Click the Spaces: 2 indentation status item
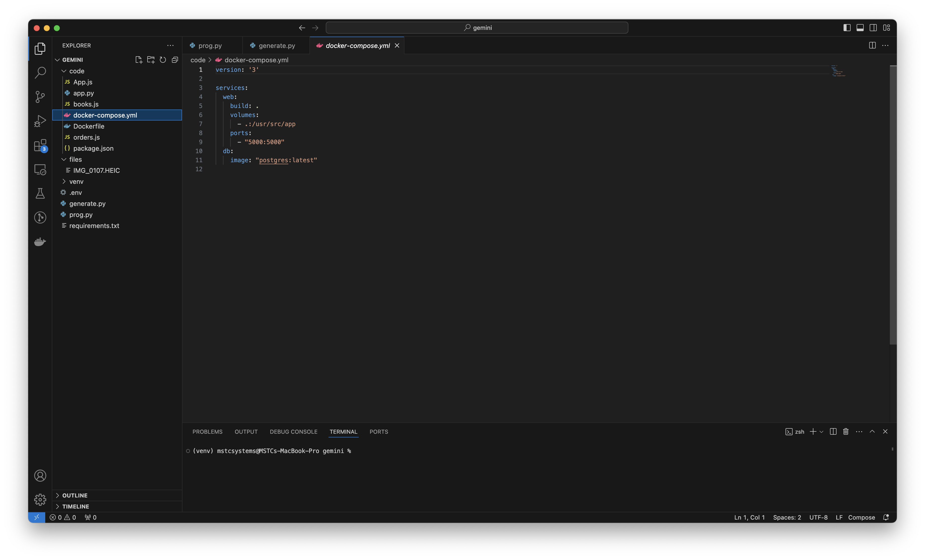This screenshot has width=925, height=560. 787,517
